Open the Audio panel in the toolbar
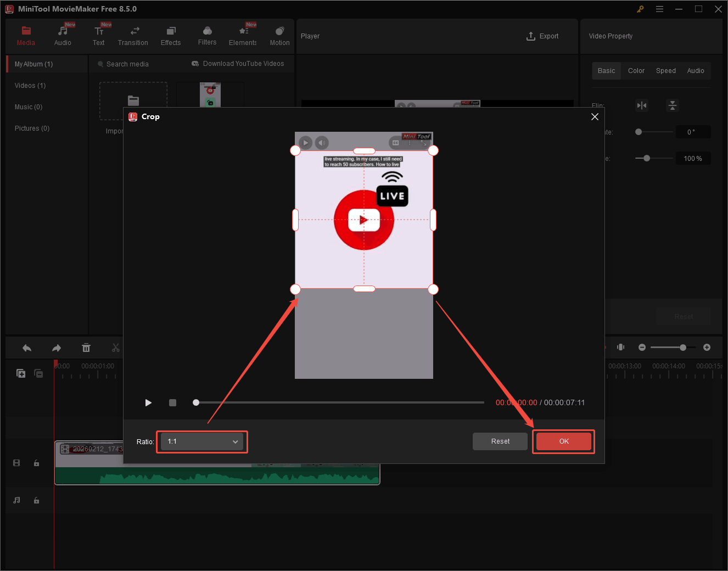 (x=62, y=35)
